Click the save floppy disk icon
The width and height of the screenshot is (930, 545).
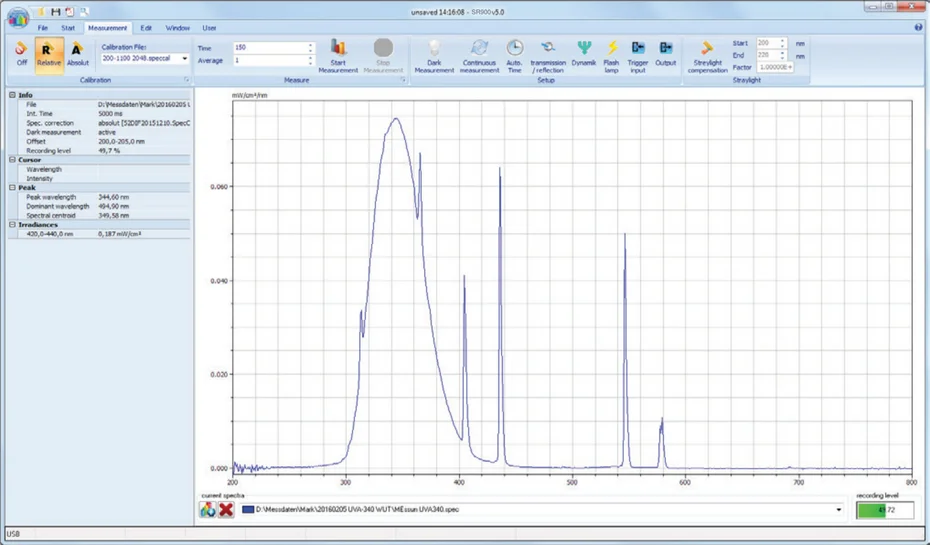tap(56, 11)
